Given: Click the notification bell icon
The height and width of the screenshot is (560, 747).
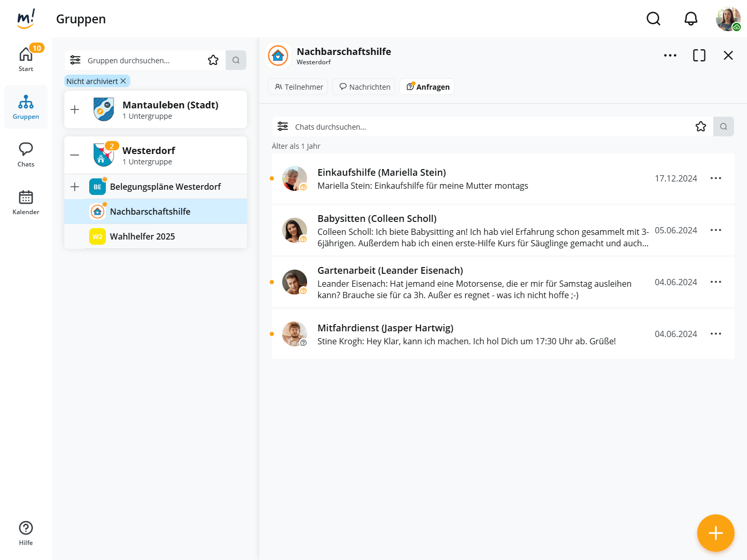Looking at the screenshot, I should (x=690, y=19).
